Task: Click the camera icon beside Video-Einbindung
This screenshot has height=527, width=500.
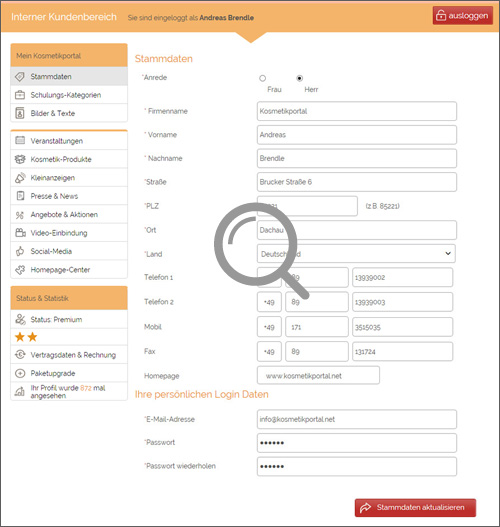Action: pyautogui.click(x=20, y=233)
